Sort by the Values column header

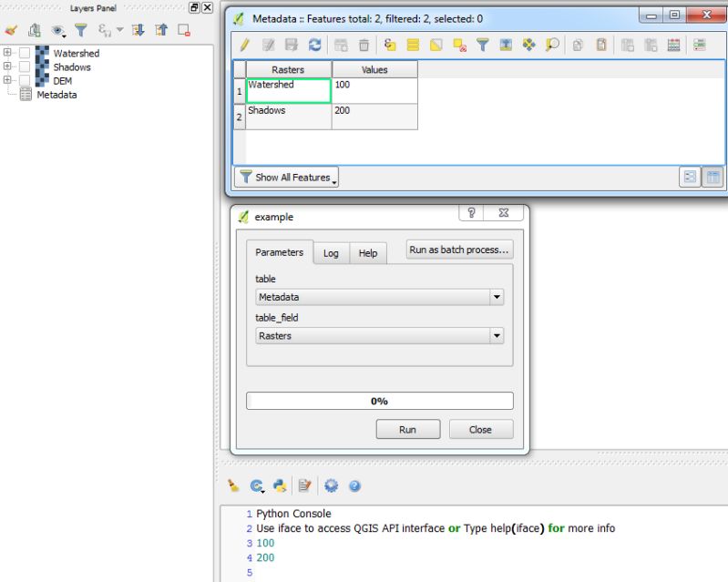coord(374,69)
